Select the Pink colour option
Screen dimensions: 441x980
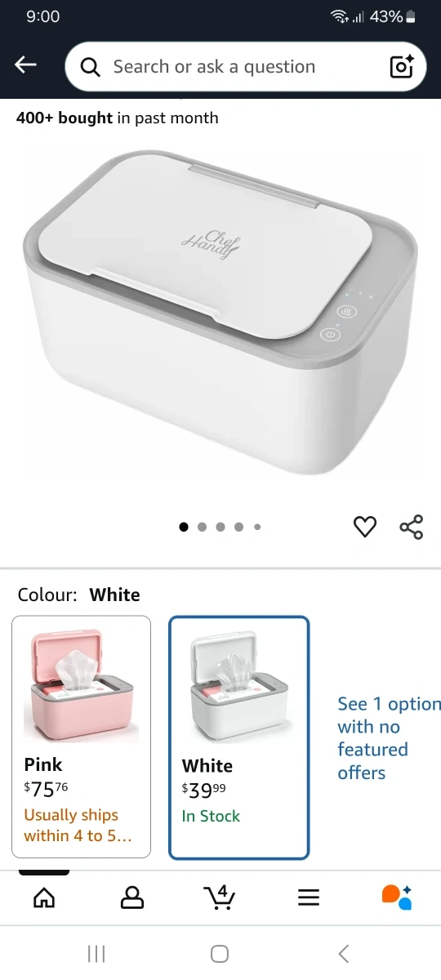(82, 737)
